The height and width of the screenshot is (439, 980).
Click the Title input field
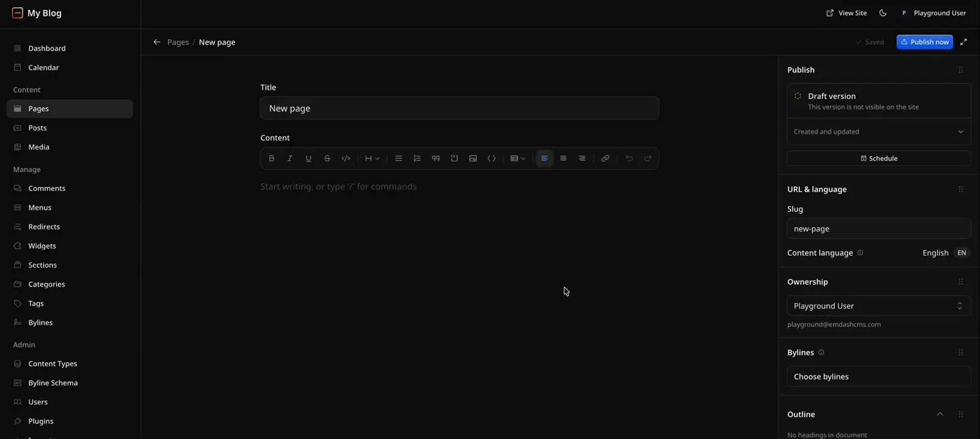pyautogui.click(x=459, y=108)
